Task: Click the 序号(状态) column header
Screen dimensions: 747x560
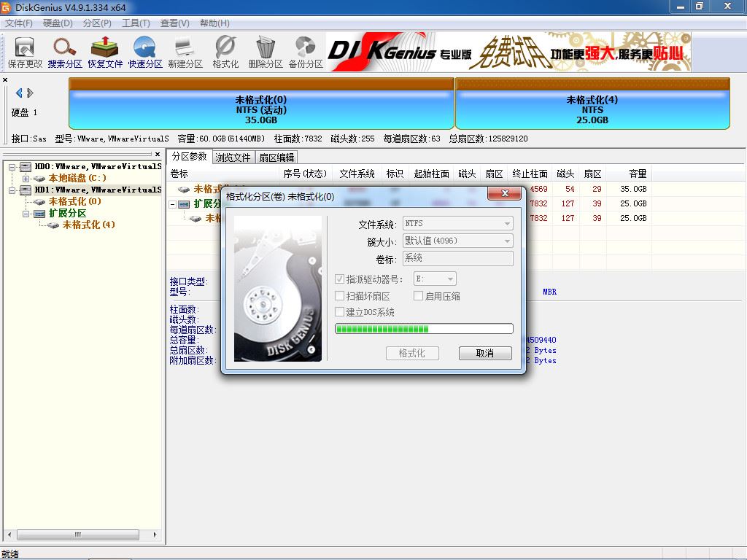Action: 306,174
